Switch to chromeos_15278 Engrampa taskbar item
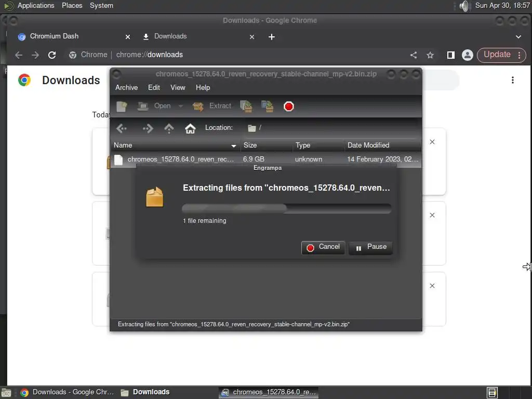 (269, 392)
